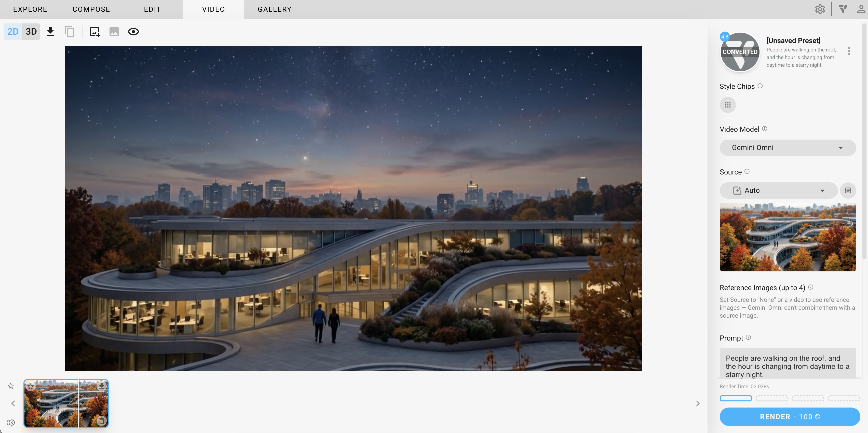868x433 pixels.
Task: Download the rendered result from toolbar
Action: tap(50, 32)
